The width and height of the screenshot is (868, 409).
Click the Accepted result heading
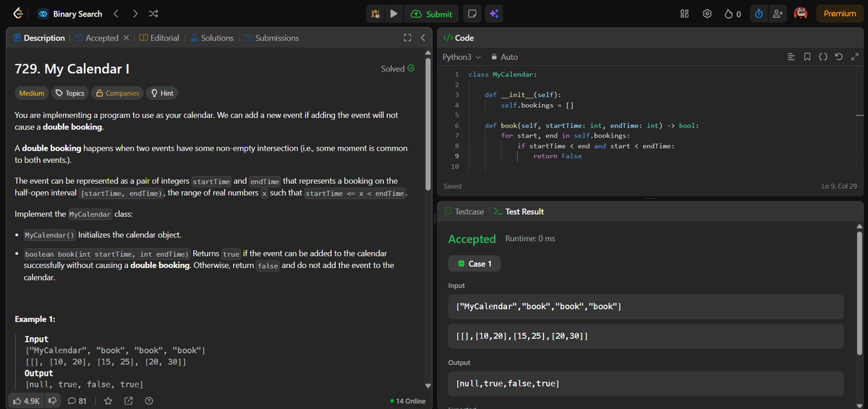[x=472, y=239]
